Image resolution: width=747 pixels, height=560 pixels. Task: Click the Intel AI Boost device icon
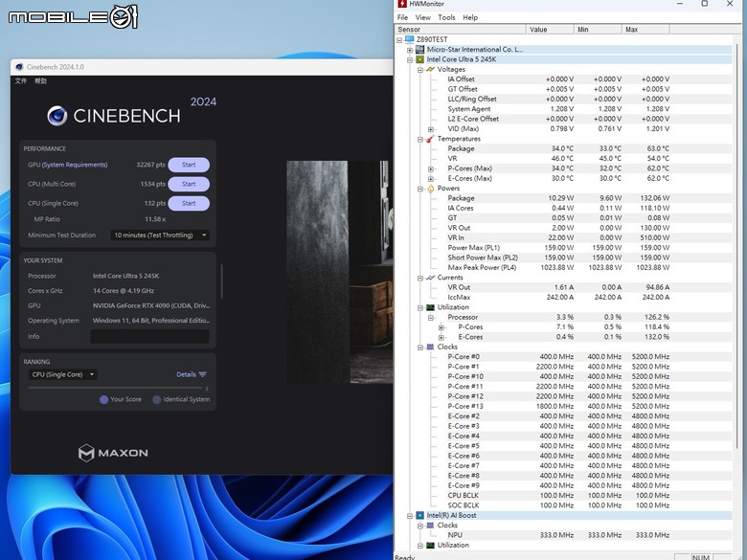click(419, 516)
